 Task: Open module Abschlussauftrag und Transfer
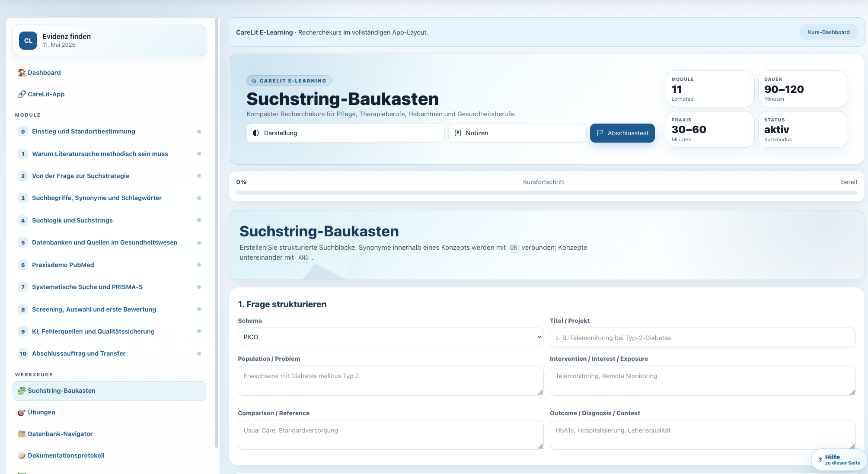coord(109,353)
